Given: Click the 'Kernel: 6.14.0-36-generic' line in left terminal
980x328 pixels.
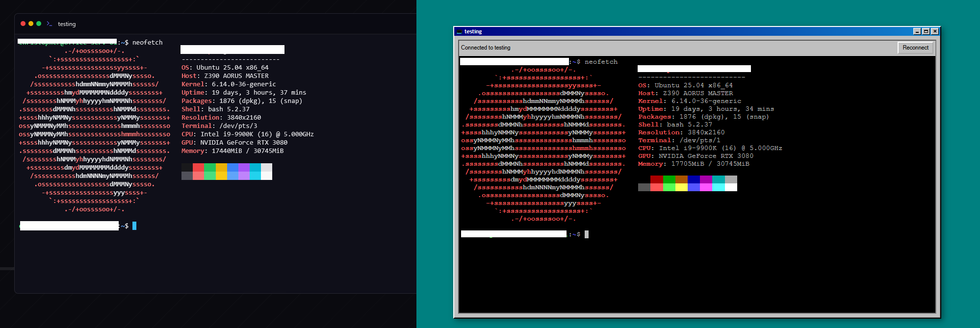Looking at the screenshot, I should [229, 84].
